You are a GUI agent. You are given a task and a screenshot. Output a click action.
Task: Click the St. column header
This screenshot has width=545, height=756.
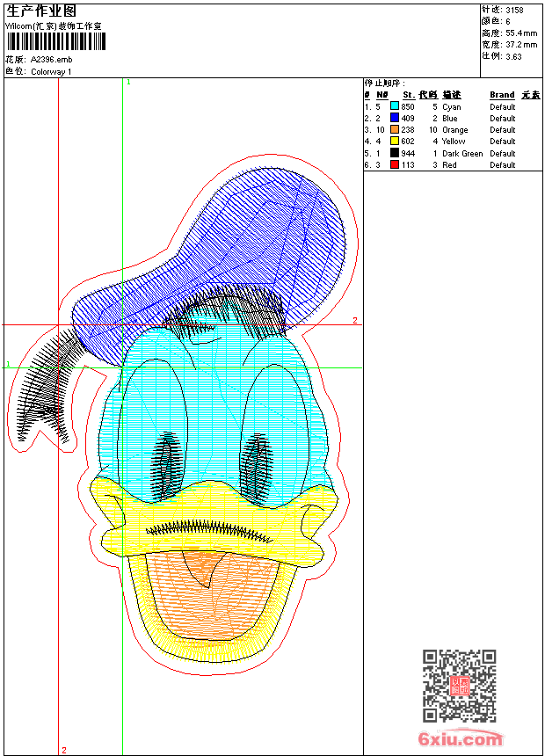tap(408, 95)
